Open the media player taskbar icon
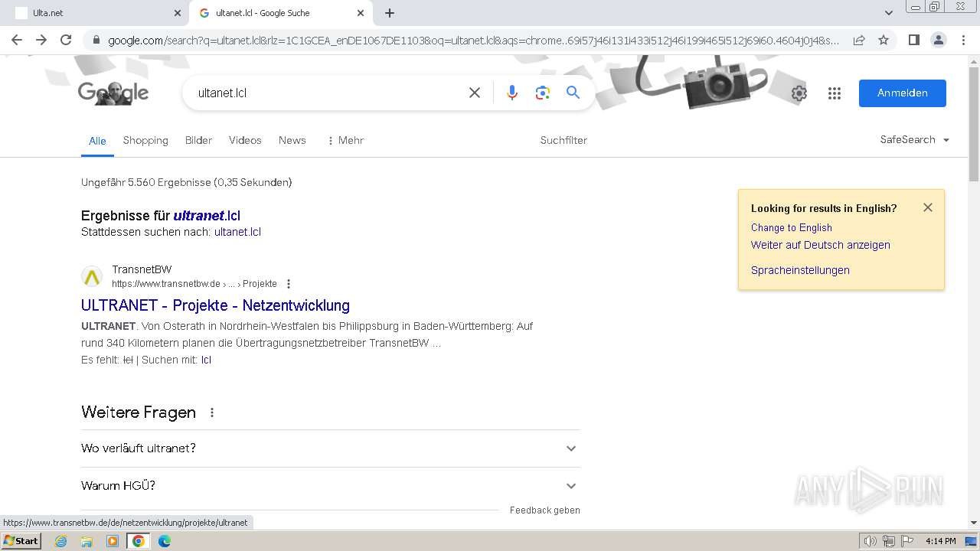Image resolution: width=980 pixels, height=551 pixels. [113, 541]
